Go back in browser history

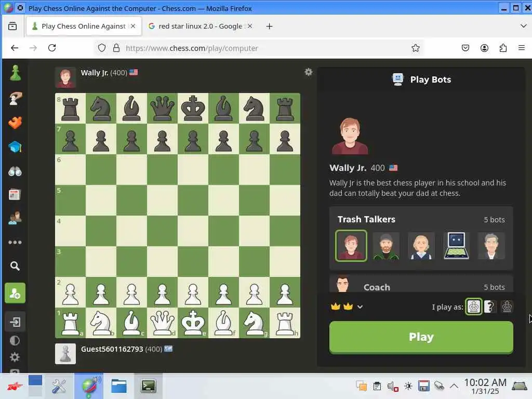tap(15, 48)
